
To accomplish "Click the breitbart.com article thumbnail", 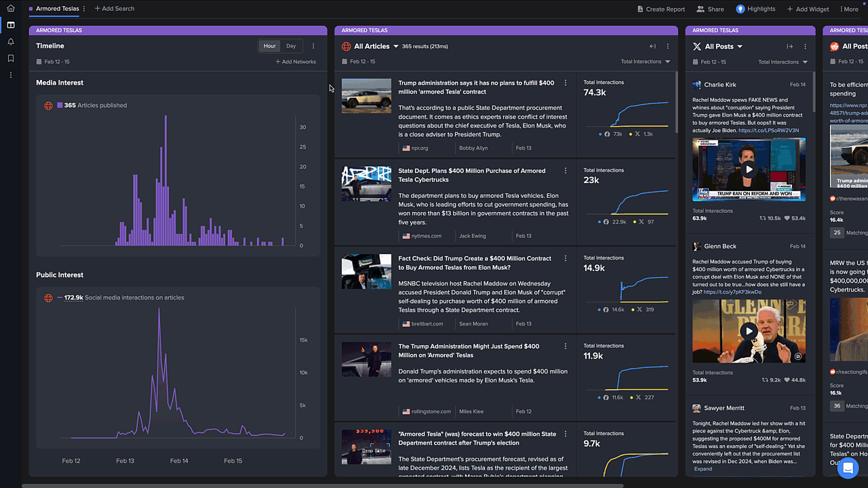I will tap(366, 271).
